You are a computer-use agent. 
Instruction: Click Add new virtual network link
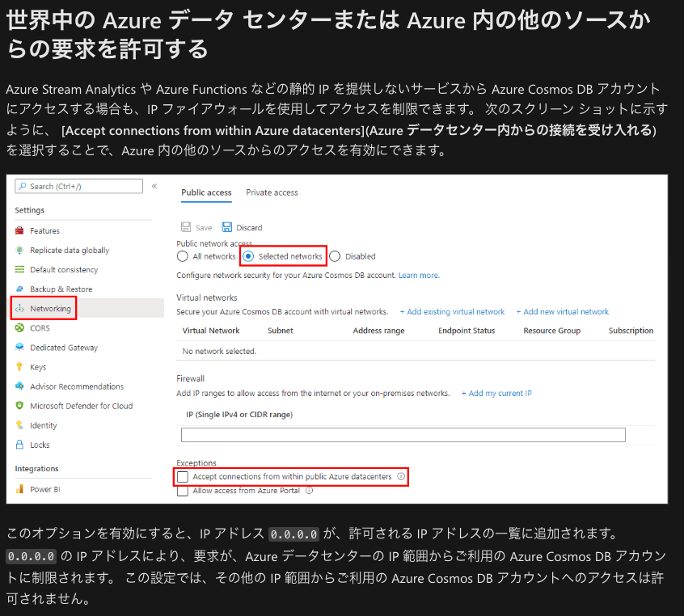pyautogui.click(x=563, y=311)
